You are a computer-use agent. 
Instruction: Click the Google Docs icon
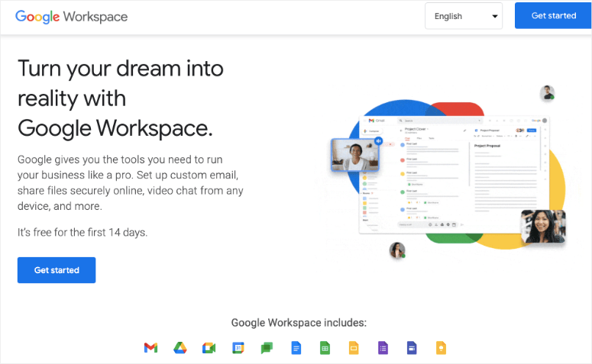(296, 348)
